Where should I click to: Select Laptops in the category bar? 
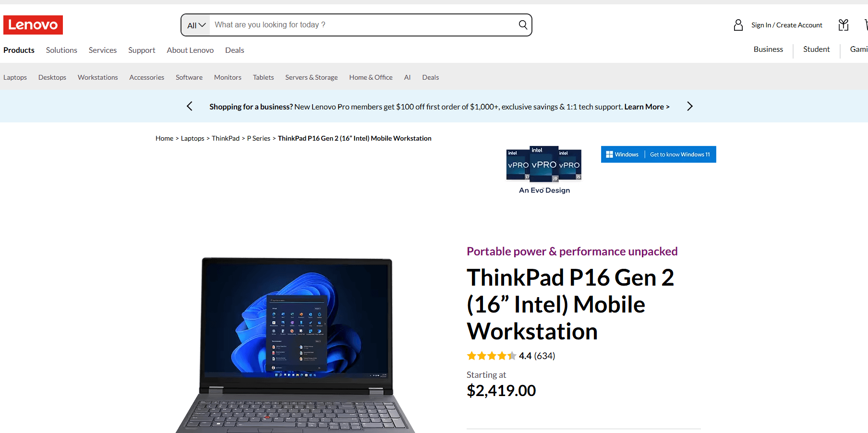pos(15,77)
